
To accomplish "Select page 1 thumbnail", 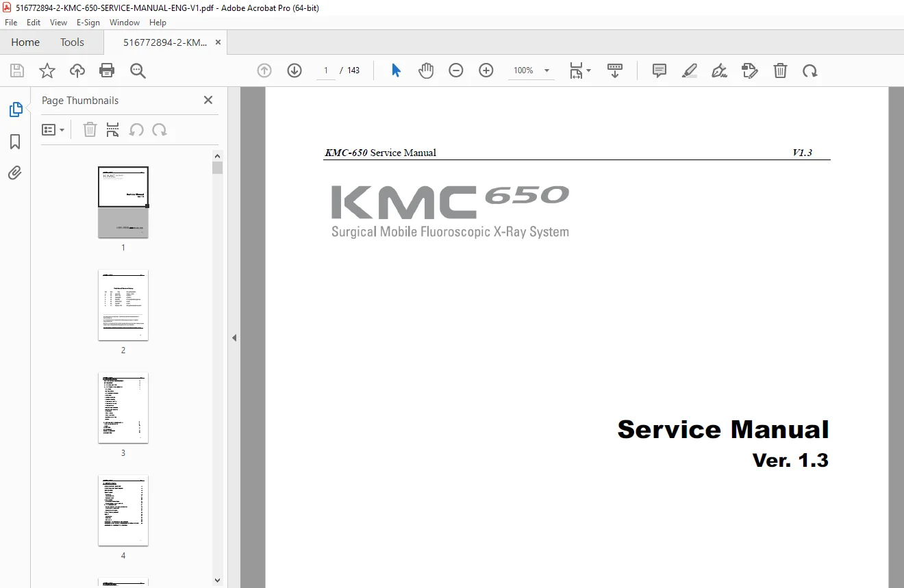I will tap(123, 203).
